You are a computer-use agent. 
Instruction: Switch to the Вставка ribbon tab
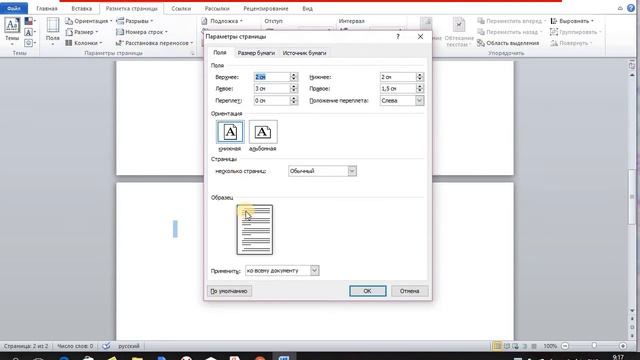[x=81, y=8]
